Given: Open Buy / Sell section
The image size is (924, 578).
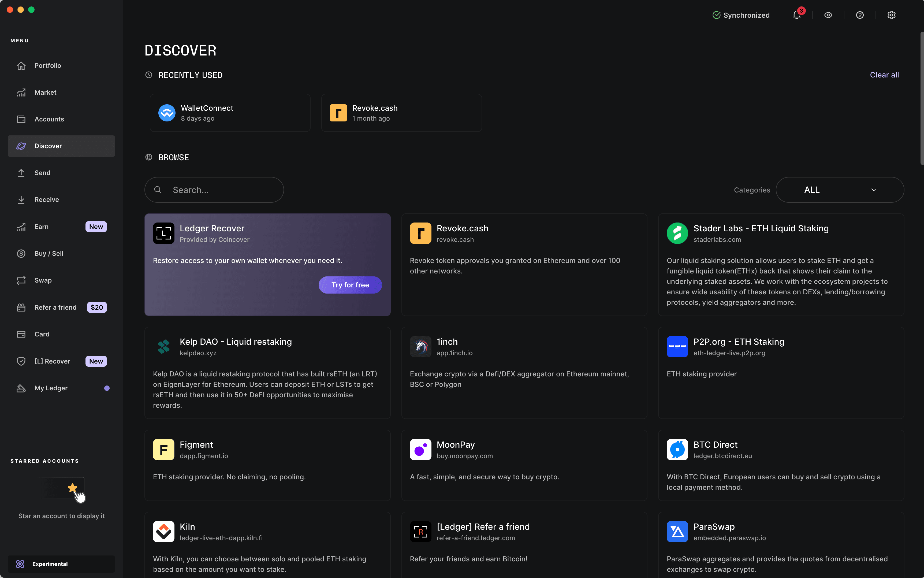Looking at the screenshot, I should (x=61, y=253).
